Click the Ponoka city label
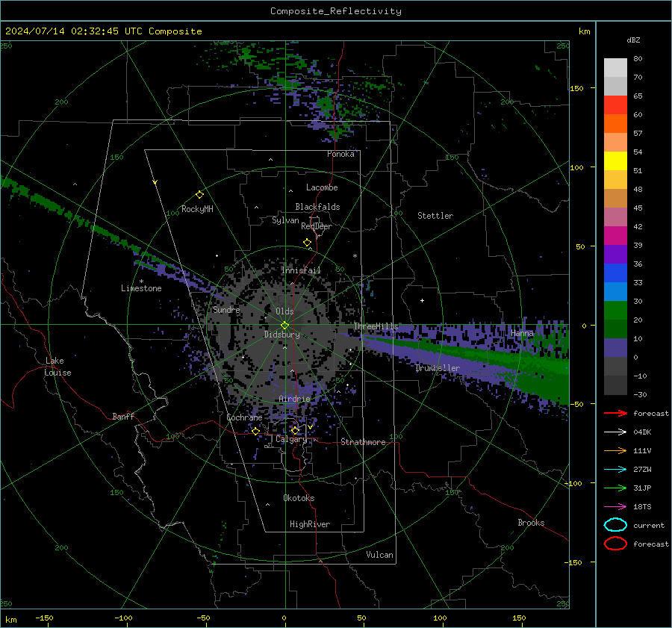 coord(340,154)
